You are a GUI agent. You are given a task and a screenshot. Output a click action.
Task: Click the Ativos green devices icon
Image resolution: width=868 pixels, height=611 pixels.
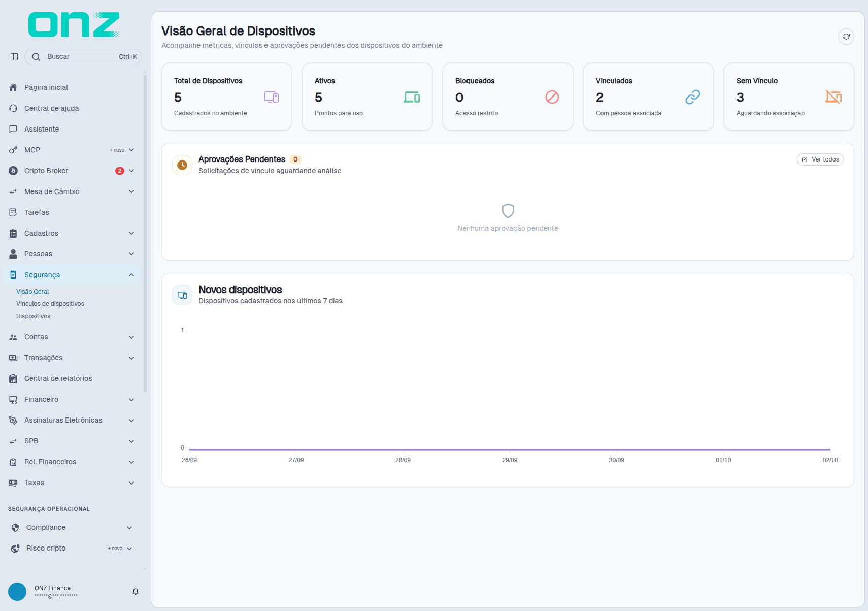(x=412, y=97)
